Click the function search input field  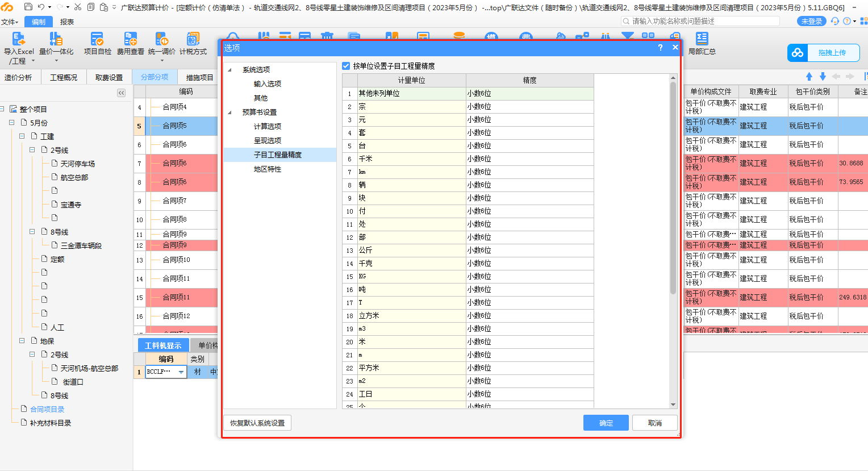tap(700, 21)
